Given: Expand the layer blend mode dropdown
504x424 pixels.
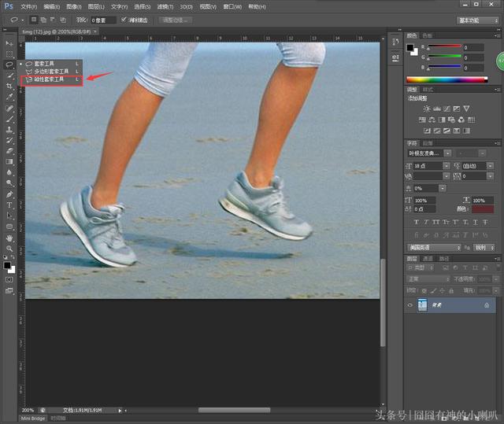Looking at the screenshot, I should [x=427, y=278].
